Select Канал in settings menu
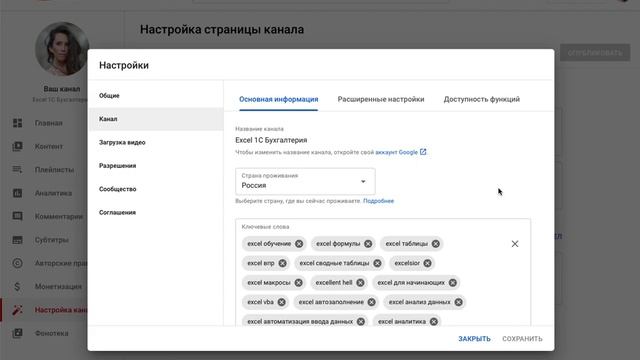This screenshot has height=360, width=640. pos(156,119)
